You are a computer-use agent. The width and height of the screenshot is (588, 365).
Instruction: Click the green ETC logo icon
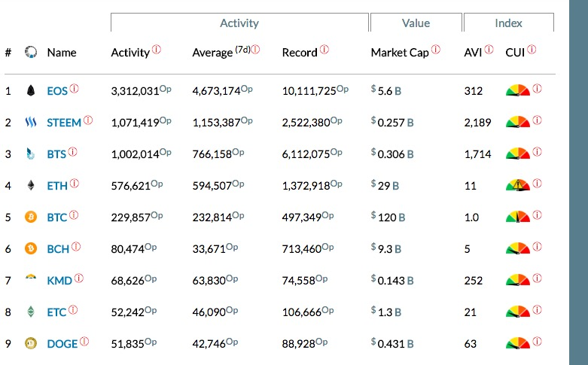click(31, 312)
